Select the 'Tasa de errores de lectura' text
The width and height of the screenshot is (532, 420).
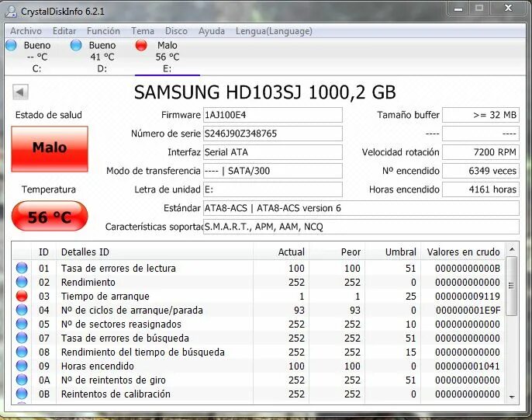click(x=119, y=269)
